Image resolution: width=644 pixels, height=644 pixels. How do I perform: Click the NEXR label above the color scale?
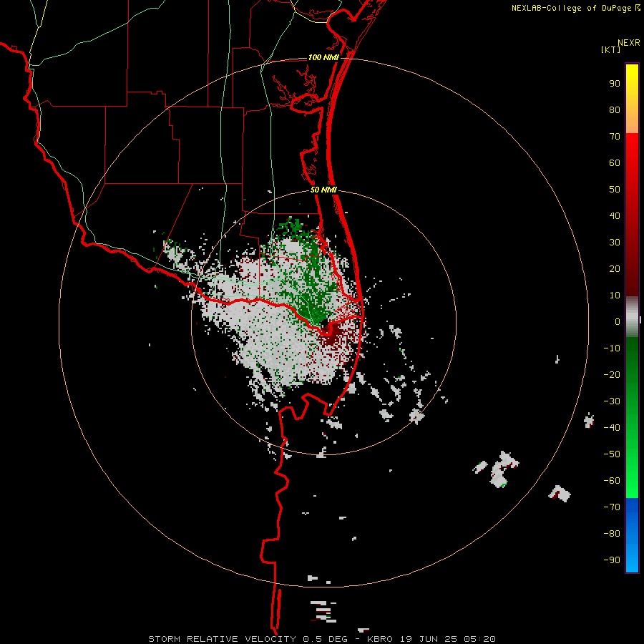coord(629,43)
